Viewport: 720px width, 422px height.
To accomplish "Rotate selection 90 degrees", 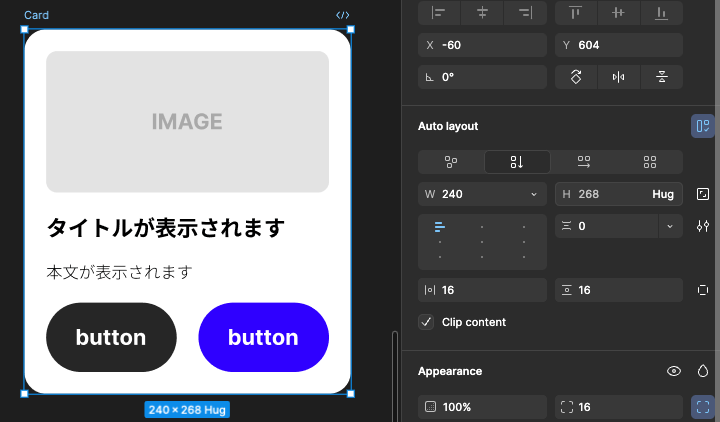I will tap(576, 77).
